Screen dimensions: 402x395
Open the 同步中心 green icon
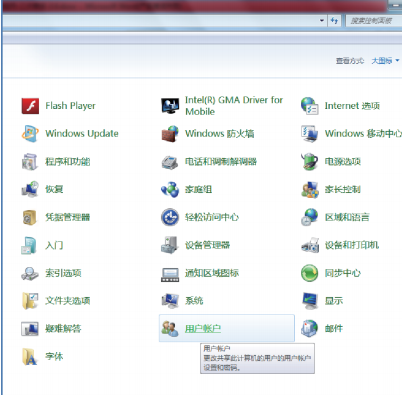tap(310, 273)
